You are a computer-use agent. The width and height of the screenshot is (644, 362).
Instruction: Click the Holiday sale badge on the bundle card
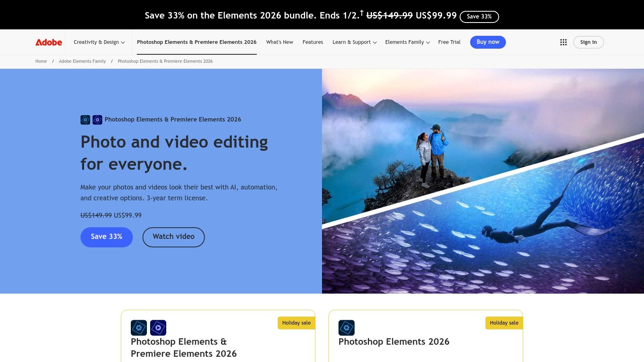[x=296, y=323]
